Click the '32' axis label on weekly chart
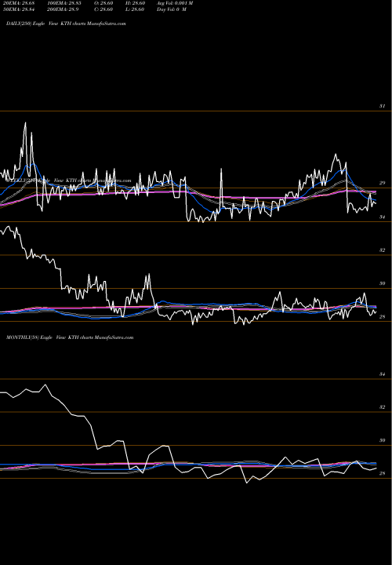This screenshot has height=565, width=392. pos(382,250)
